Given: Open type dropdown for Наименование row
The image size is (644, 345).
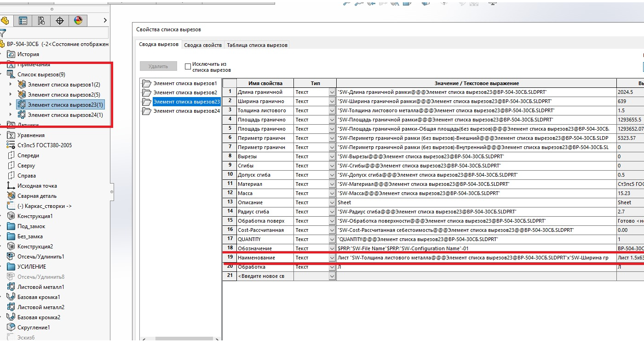Looking at the screenshot, I should point(333,258).
